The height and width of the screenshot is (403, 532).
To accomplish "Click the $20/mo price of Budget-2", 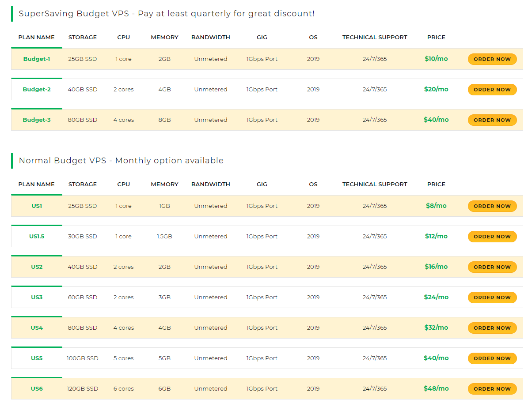I will tap(436, 89).
